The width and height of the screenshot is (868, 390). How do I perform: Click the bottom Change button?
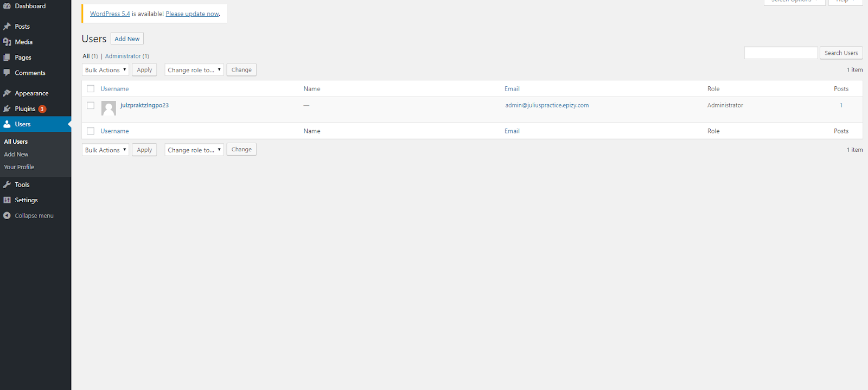coord(241,149)
